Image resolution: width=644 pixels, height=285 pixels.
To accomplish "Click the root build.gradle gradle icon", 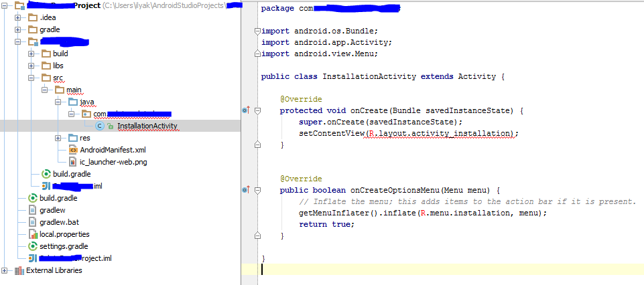I will (x=32, y=198).
